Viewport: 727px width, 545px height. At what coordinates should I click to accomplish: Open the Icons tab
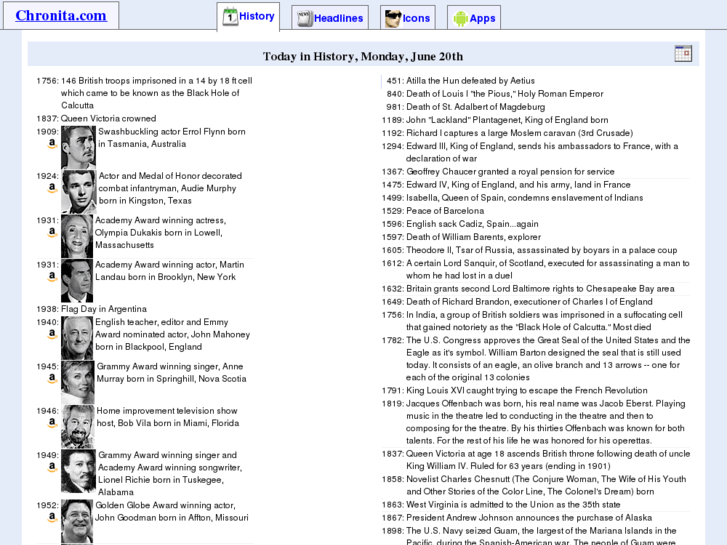407,18
